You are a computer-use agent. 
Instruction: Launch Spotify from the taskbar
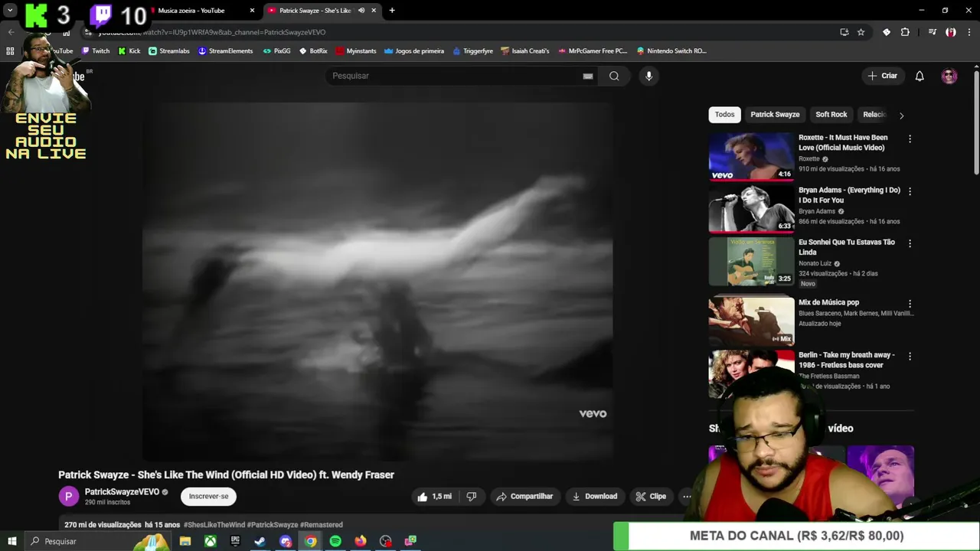click(x=335, y=541)
